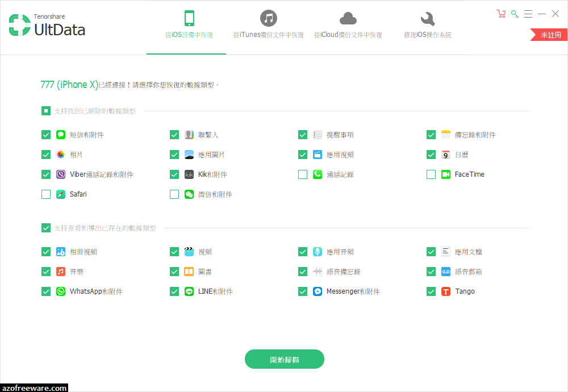This screenshot has height=392, width=568.
Task: Click the search magnifier icon near window controls
Action: point(514,13)
